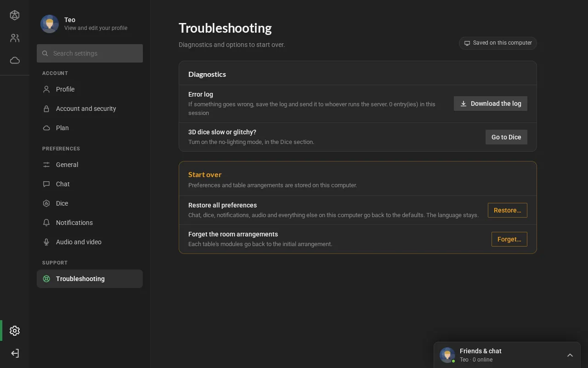
Task: Open the Profile settings section
Action: tap(90, 89)
